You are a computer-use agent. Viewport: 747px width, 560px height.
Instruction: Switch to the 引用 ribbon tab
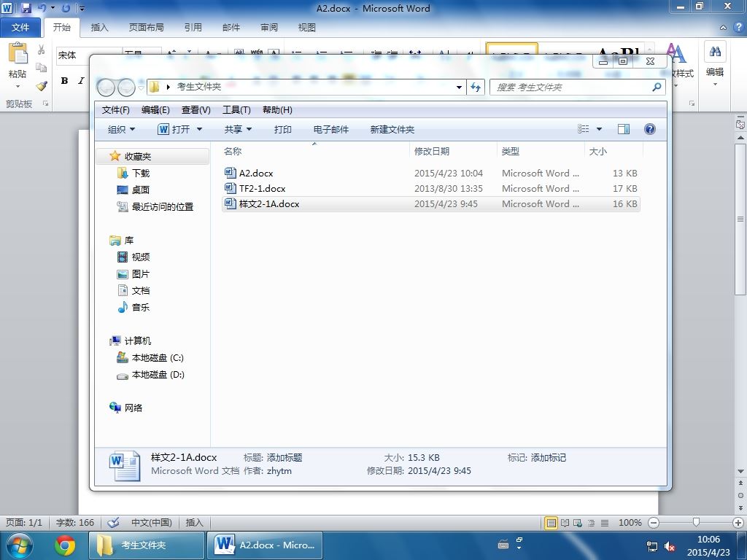pyautogui.click(x=193, y=28)
